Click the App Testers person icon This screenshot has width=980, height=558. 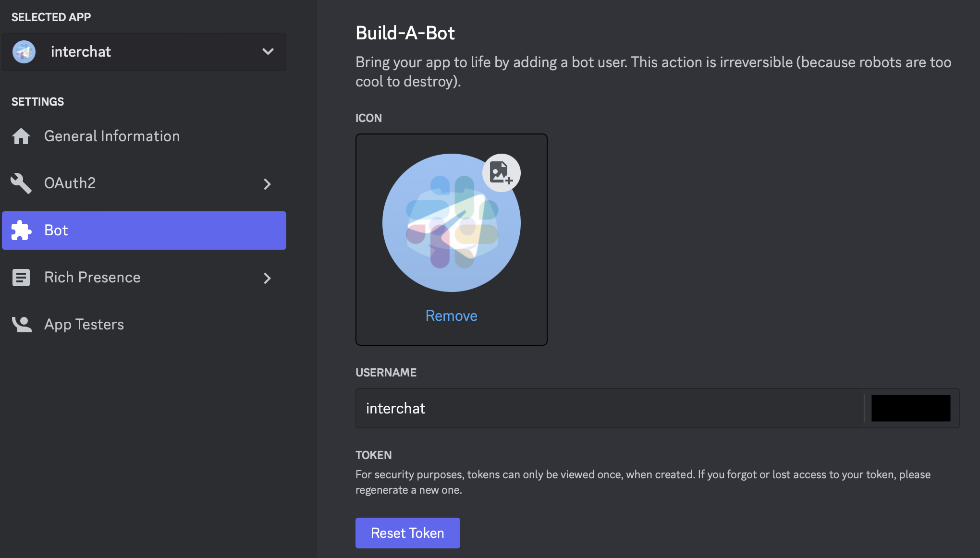point(22,325)
